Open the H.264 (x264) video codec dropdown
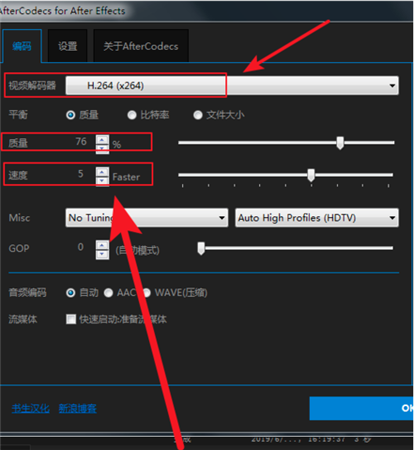The height and width of the screenshot is (450, 414). pos(232,86)
